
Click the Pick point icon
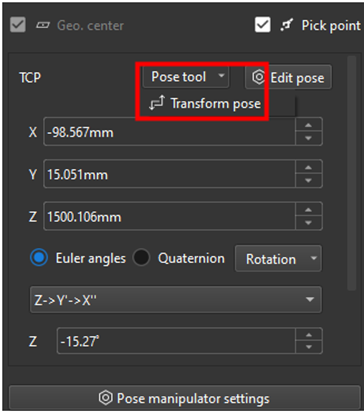coord(286,25)
